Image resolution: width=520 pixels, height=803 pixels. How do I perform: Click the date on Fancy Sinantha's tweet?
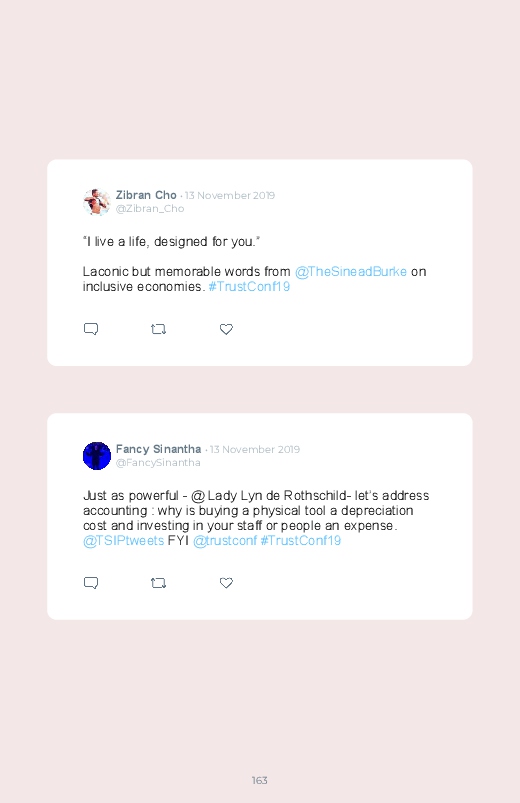pos(255,450)
